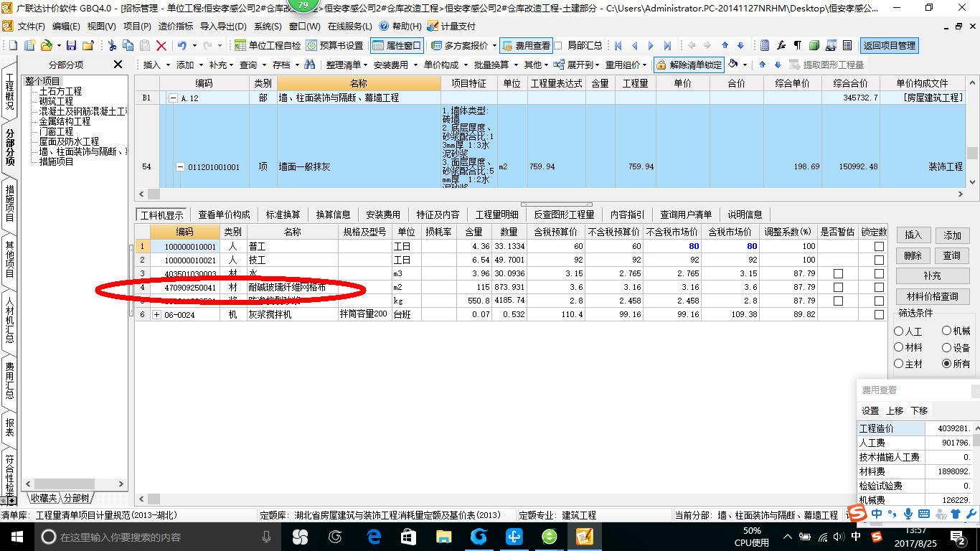Check the 局部汇总 checkbox
980x551 pixels.
click(x=558, y=45)
